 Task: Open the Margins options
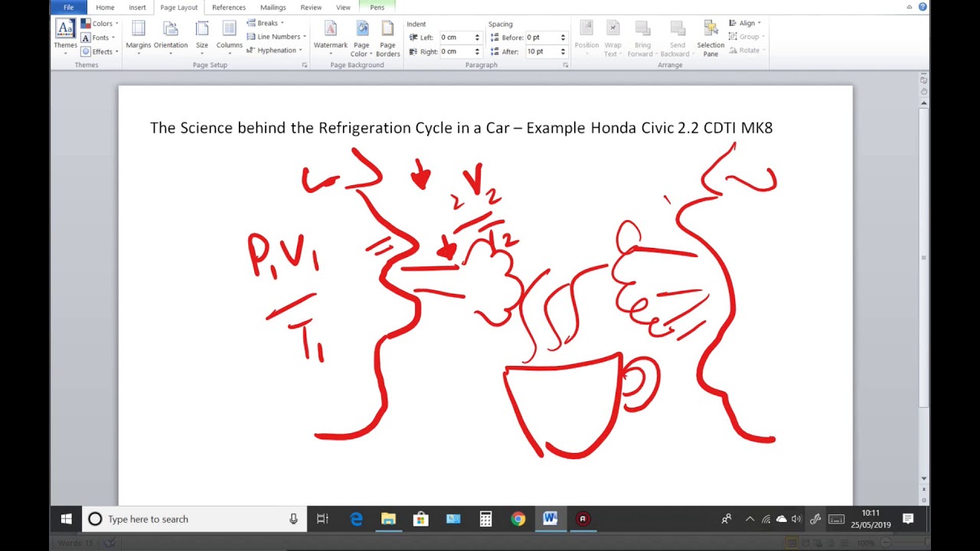(x=139, y=37)
